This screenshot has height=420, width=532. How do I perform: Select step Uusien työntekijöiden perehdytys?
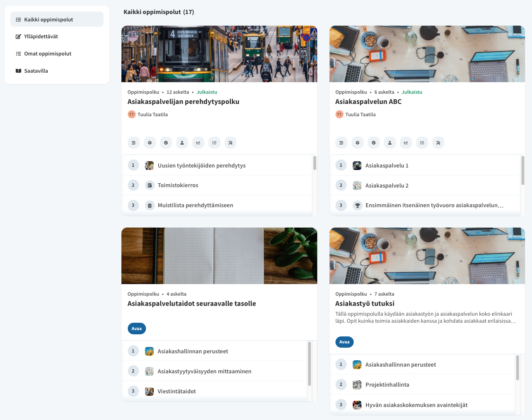(201, 165)
